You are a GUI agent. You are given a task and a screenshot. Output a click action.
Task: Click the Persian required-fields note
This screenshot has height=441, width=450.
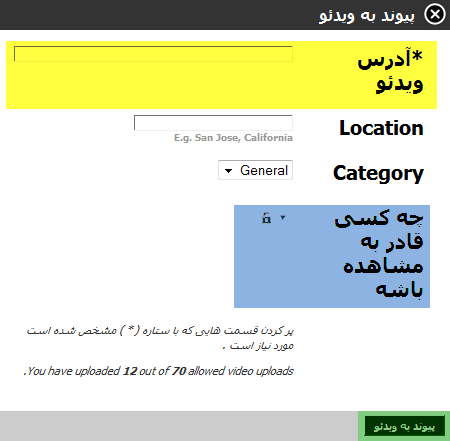coord(160,338)
